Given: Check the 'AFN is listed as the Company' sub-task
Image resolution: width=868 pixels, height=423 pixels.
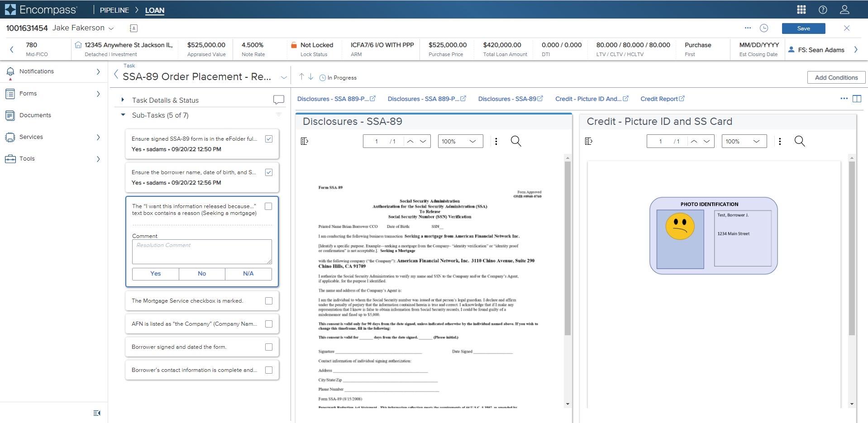Looking at the screenshot, I should tap(269, 324).
